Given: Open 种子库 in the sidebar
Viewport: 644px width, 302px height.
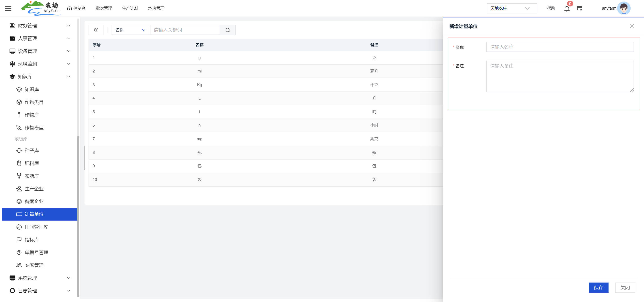Looking at the screenshot, I should point(32,151).
